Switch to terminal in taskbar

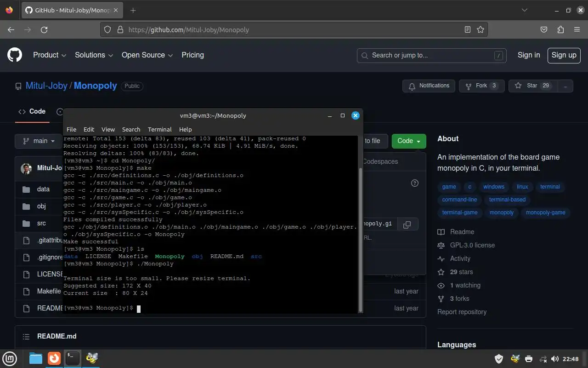tap(72, 358)
